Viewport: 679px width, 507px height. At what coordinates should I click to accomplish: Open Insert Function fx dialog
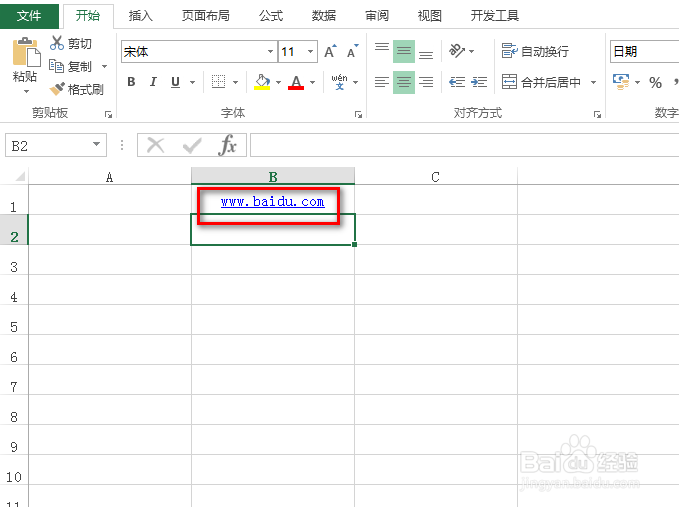228,145
